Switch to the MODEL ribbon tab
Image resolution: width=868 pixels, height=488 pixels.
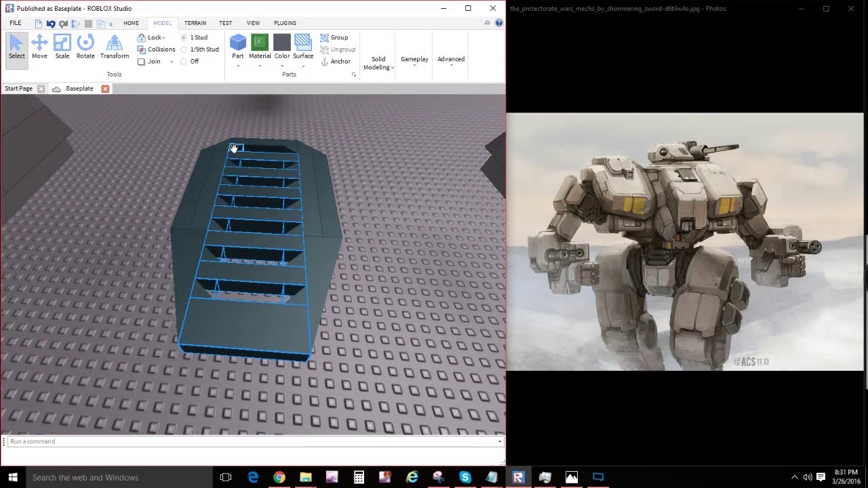click(x=162, y=23)
